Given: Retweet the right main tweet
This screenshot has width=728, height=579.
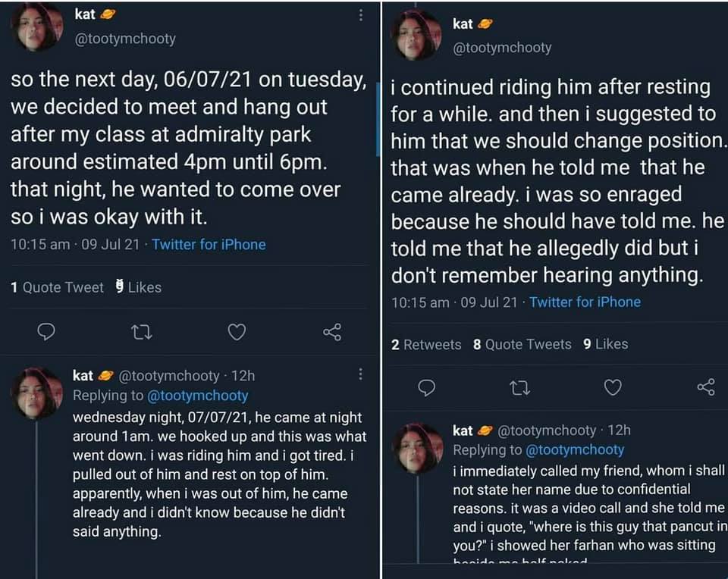Looking at the screenshot, I should pyautogui.click(x=519, y=388).
